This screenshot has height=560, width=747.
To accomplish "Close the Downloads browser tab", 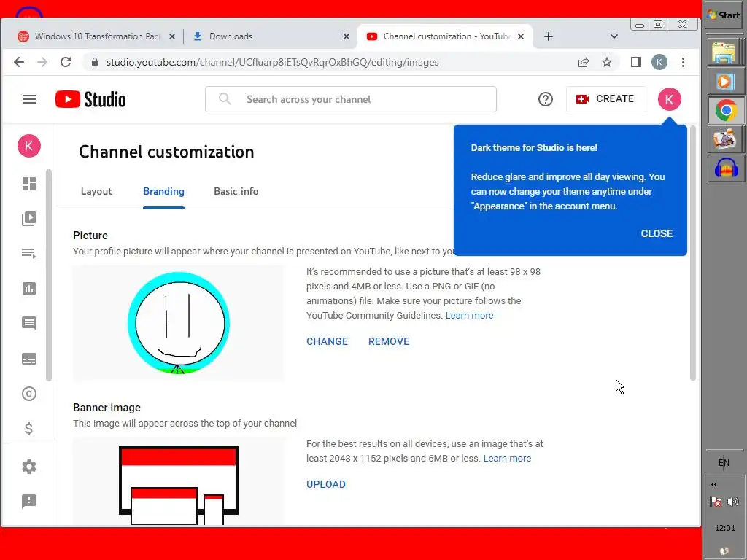I will point(347,36).
